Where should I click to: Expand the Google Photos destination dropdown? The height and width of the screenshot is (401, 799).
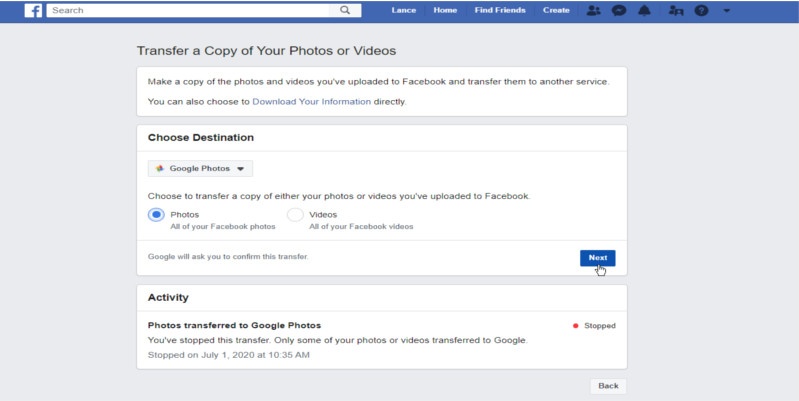[200, 169]
